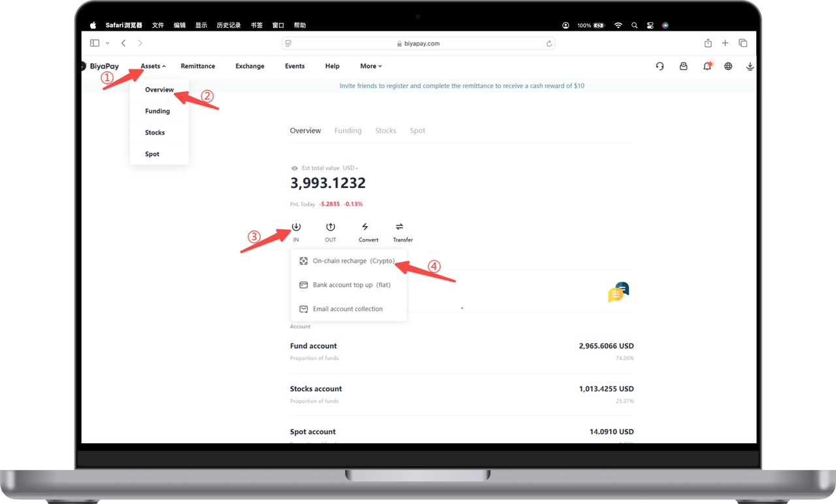Open customer support headset icon
Image resolution: width=836 pixels, height=504 pixels.
coord(660,66)
